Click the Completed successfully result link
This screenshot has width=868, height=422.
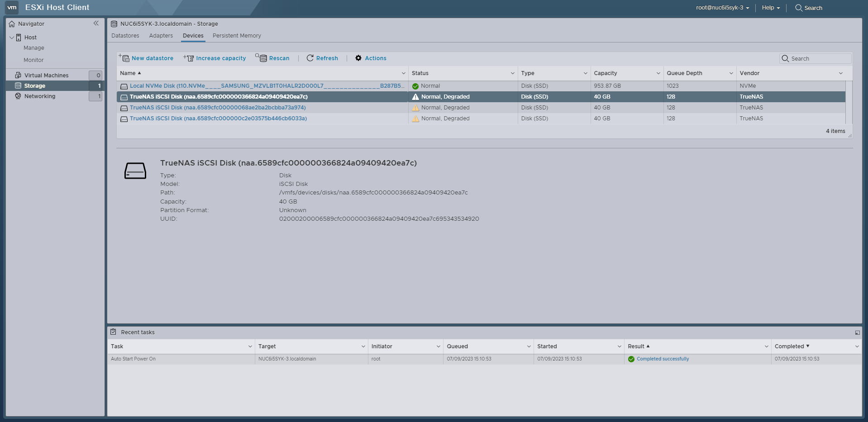point(663,359)
